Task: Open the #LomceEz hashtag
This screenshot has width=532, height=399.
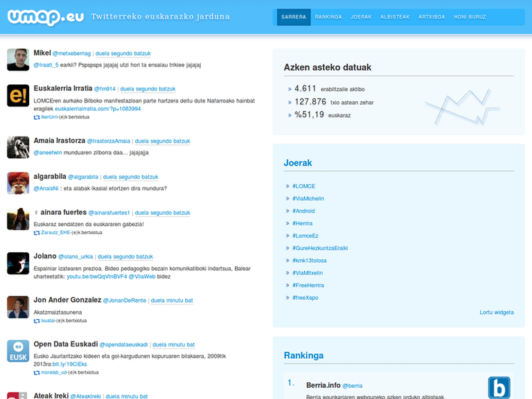Action: coord(305,236)
